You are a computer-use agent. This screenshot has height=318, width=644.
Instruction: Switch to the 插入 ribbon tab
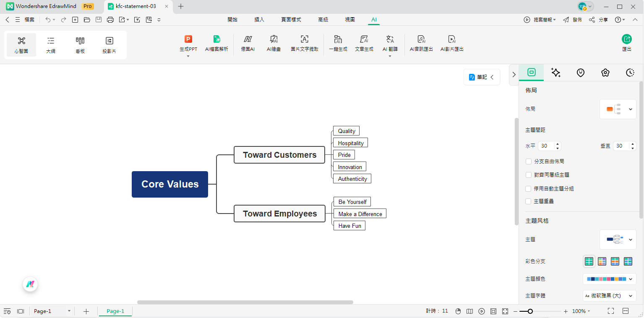click(259, 20)
